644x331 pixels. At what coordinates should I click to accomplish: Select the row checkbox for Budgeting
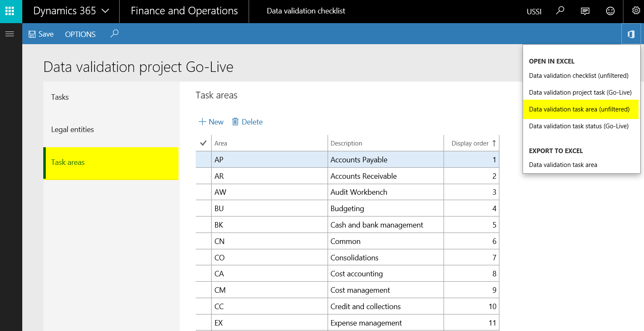(x=203, y=209)
